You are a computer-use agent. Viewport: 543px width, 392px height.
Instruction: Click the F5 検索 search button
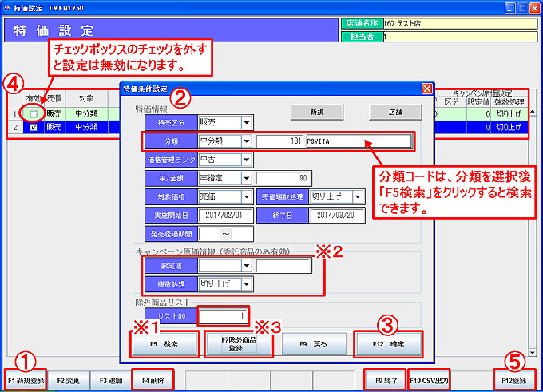coord(166,343)
